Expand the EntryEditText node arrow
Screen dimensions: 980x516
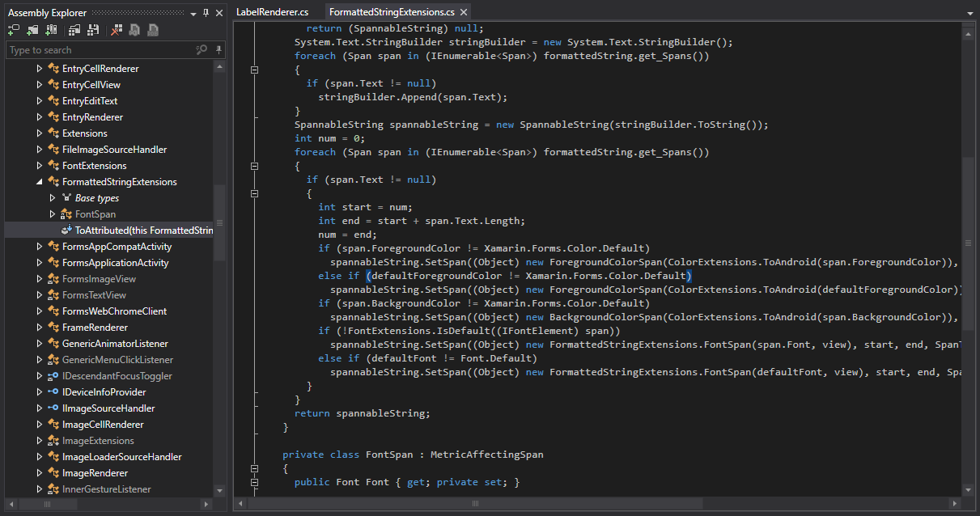click(40, 101)
